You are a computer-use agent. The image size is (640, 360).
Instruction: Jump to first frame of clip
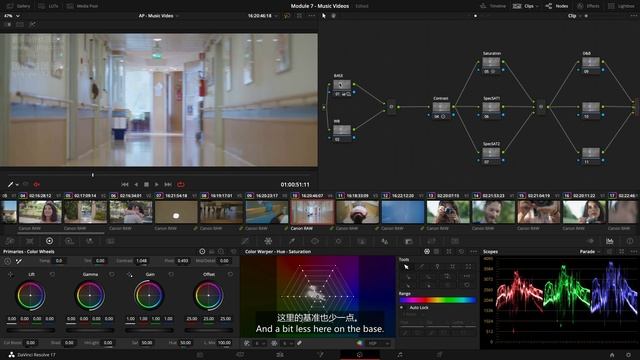click(x=125, y=184)
